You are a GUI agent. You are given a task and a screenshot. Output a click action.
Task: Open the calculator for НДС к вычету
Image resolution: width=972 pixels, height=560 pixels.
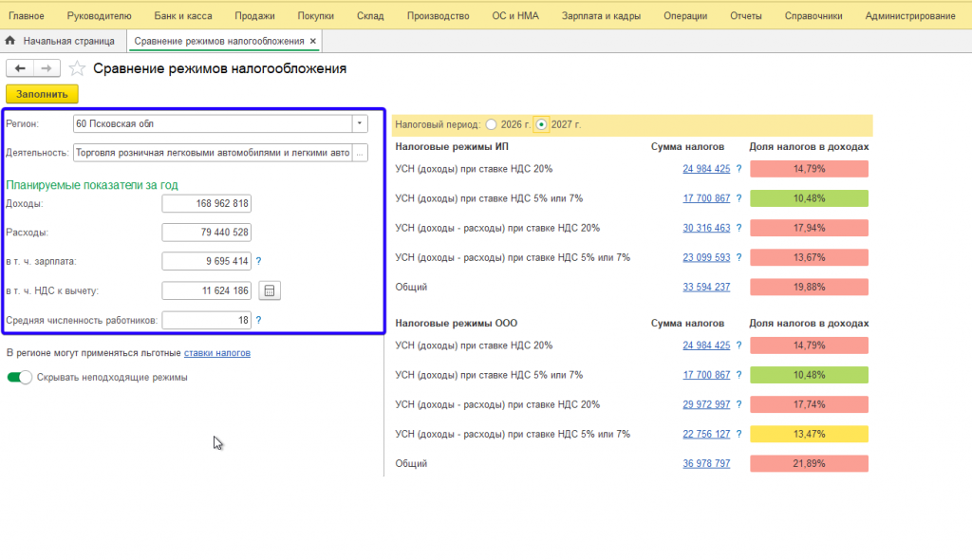(270, 290)
